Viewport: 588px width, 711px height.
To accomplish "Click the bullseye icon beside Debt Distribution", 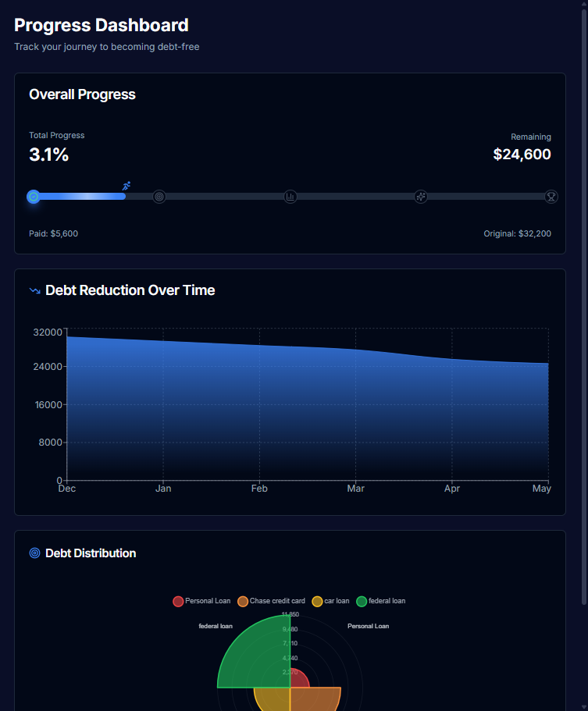I will (x=34, y=553).
